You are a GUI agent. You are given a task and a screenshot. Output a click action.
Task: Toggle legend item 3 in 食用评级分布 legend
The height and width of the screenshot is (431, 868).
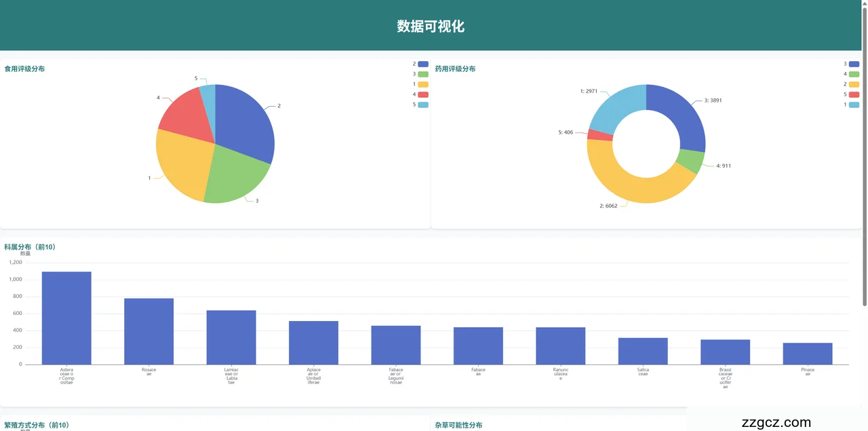point(422,74)
